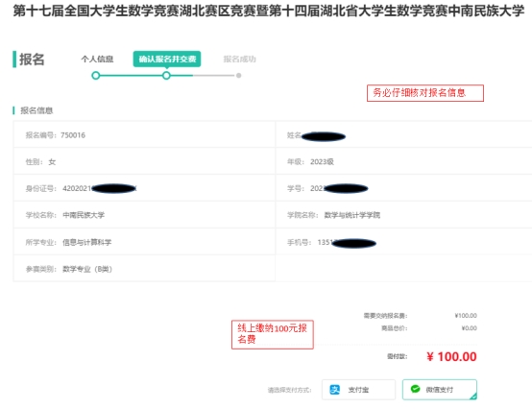Click the 报名成功 step label
This screenshot has width=532, height=409.
point(239,59)
